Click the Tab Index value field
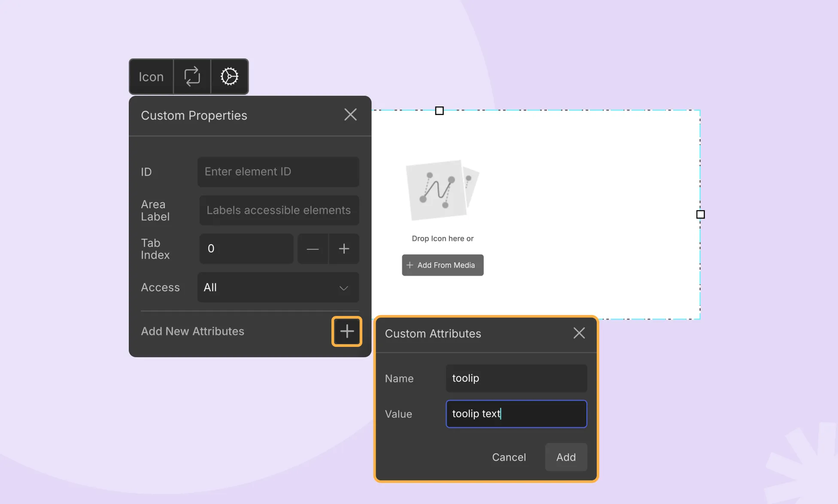The height and width of the screenshot is (504, 838). click(x=246, y=249)
